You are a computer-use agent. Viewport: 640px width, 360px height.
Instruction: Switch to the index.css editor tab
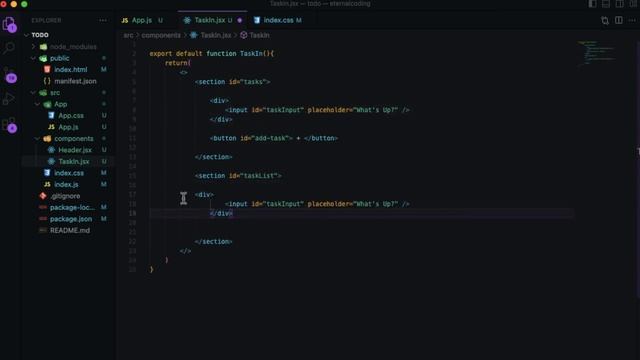[278, 20]
